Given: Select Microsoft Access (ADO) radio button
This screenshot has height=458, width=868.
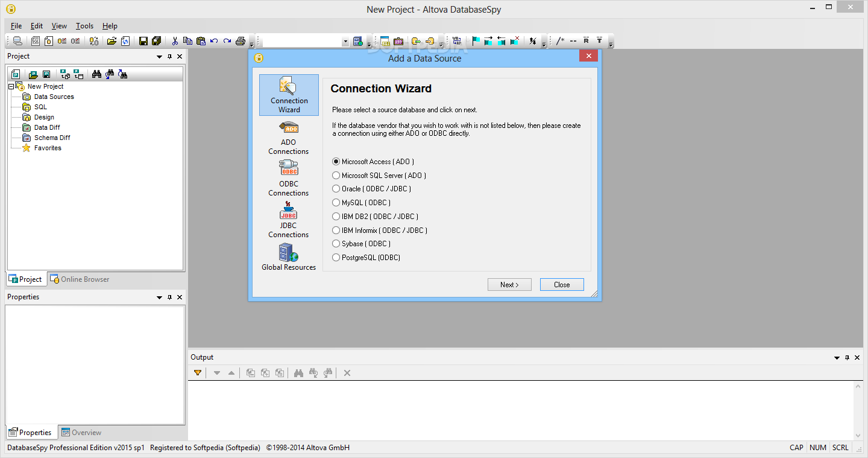Looking at the screenshot, I should click(x=336, y=162).
